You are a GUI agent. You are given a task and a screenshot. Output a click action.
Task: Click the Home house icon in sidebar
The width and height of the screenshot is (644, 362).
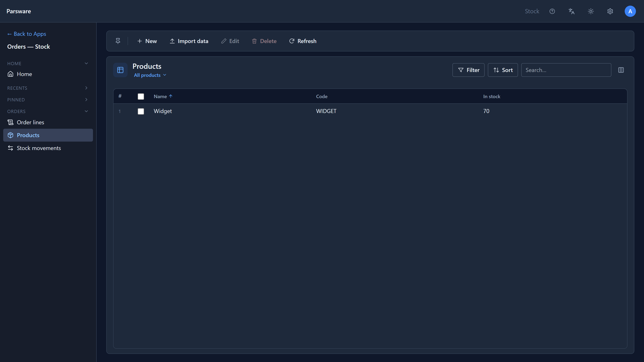pyautogui.click(x=10, y=74)
